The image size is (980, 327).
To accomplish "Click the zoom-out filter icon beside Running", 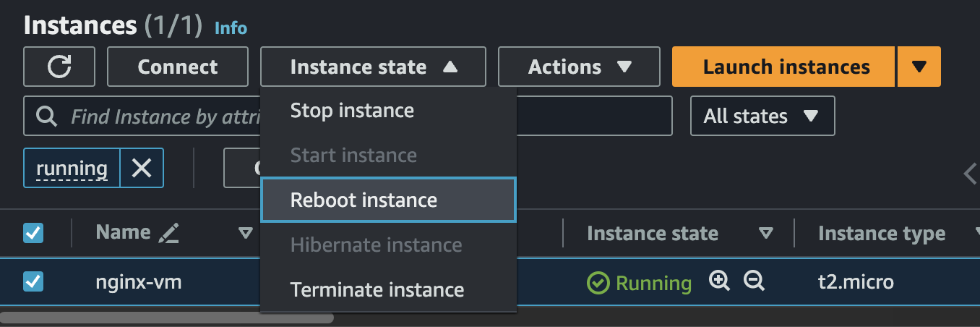I will pyautogui.click(x=754, y=281).
